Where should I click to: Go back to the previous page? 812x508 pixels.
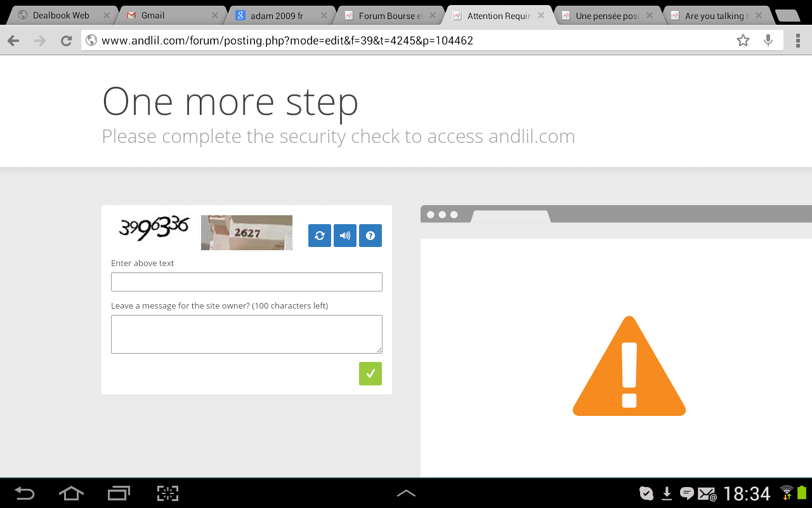click(13, 41)
